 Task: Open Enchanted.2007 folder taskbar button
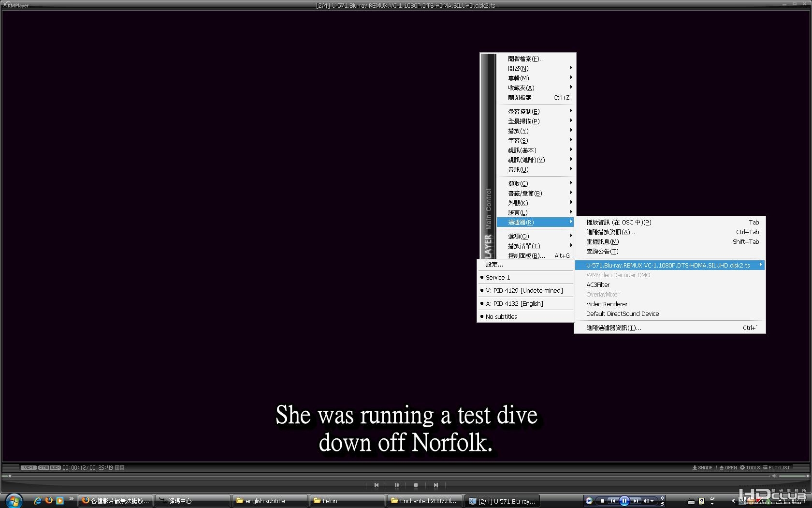[425, 501]
